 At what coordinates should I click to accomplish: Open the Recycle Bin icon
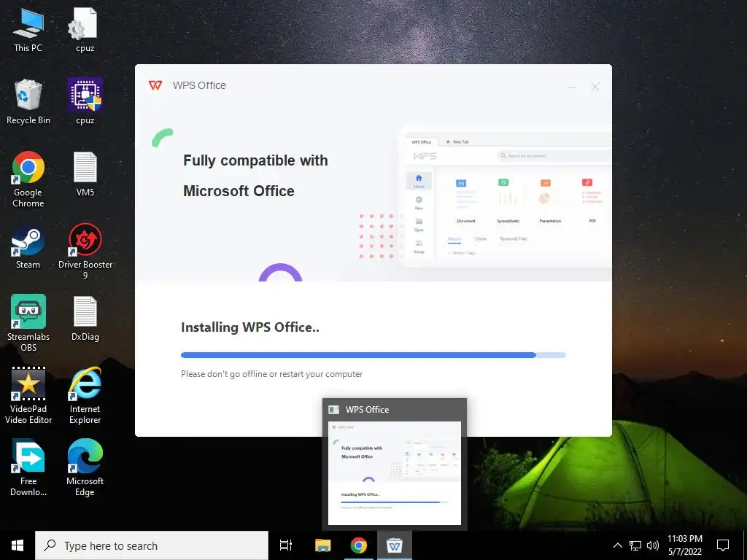(28, 102)
